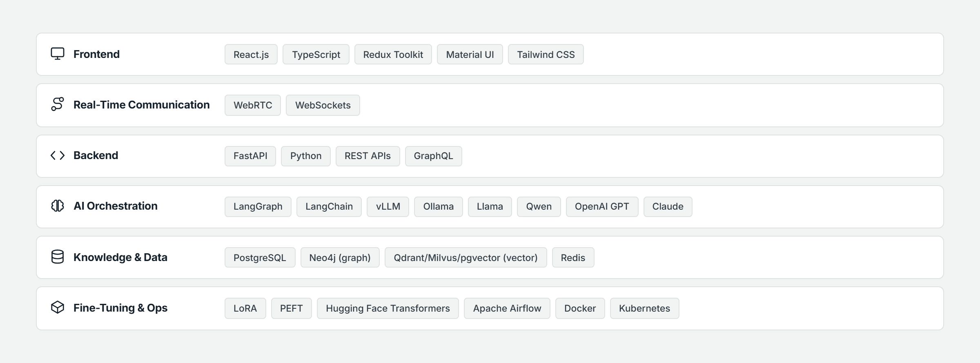Choose the WebSockets tag
The image size is (980, 363).
[323, 105]
